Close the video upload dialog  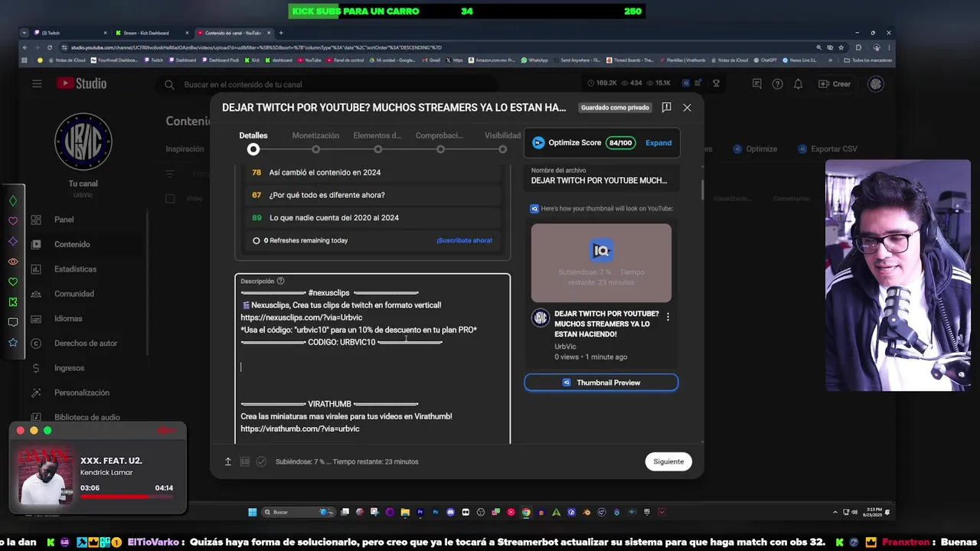point(687,108)
